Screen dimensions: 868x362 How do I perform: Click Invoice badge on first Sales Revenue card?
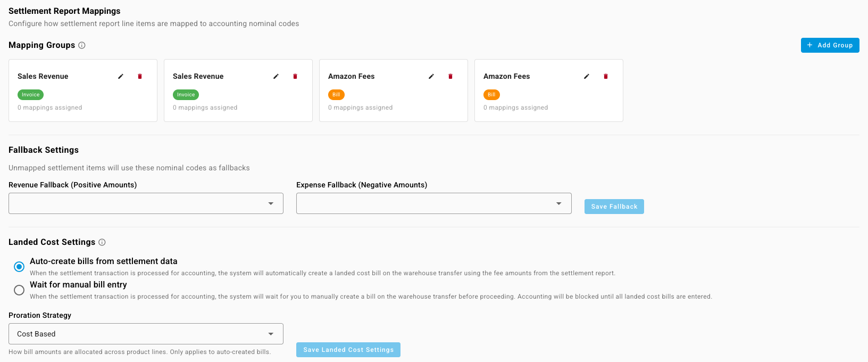(x=30, y=95)
